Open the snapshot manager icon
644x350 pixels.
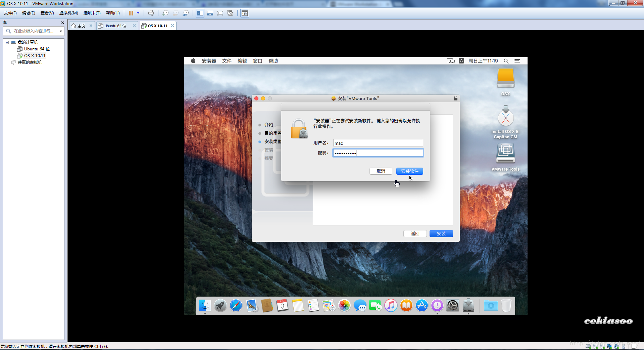(186, 13)
